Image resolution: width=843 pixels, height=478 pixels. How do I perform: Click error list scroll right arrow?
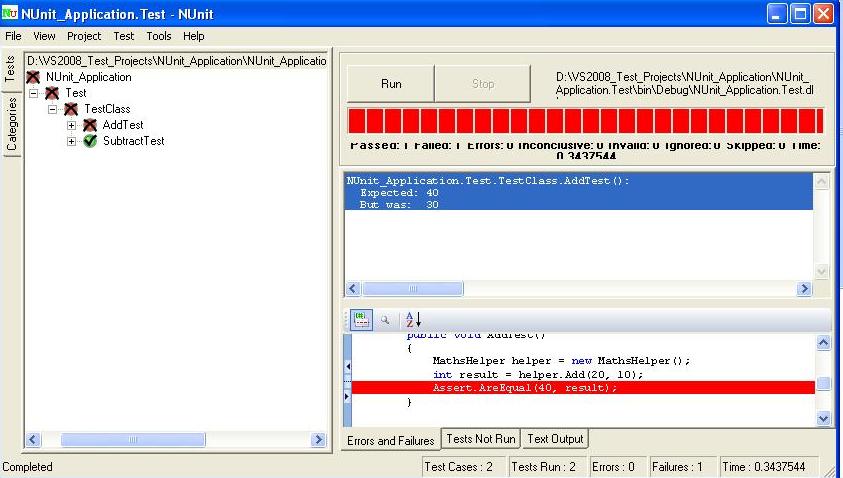[x=804, y=289]
